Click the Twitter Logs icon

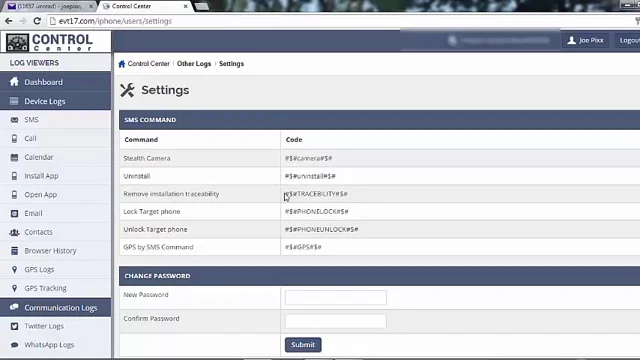(14, 326)
